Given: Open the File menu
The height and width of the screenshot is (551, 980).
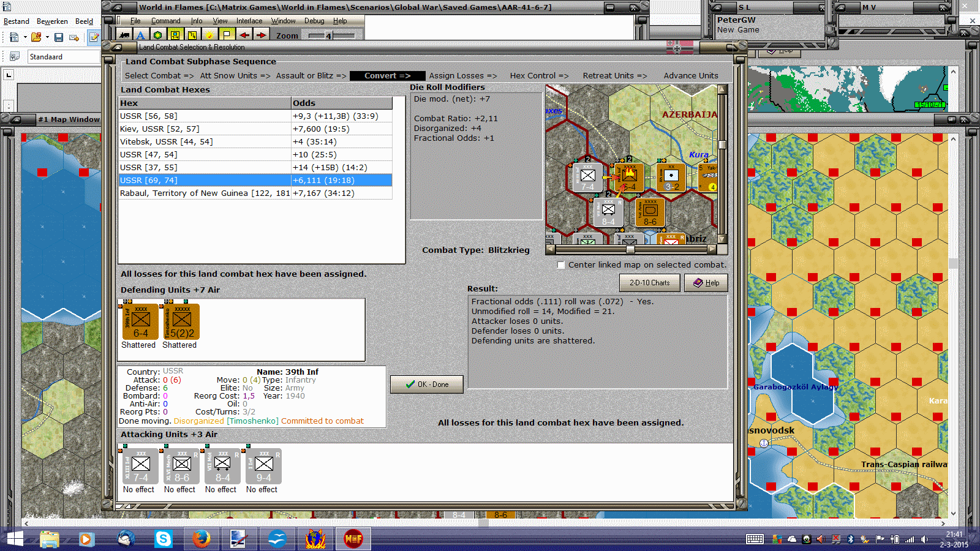Looking at the screenshot, I should [x=135, y=21].
